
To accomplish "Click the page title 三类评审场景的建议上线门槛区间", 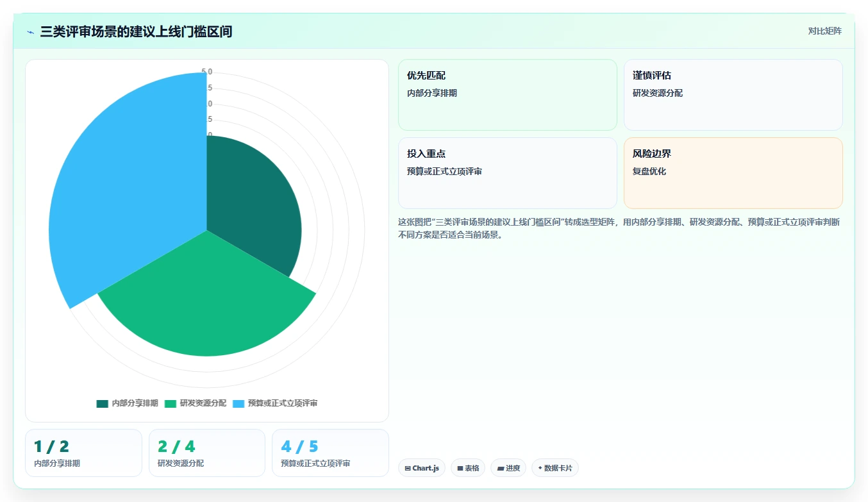I will (136, 31).
